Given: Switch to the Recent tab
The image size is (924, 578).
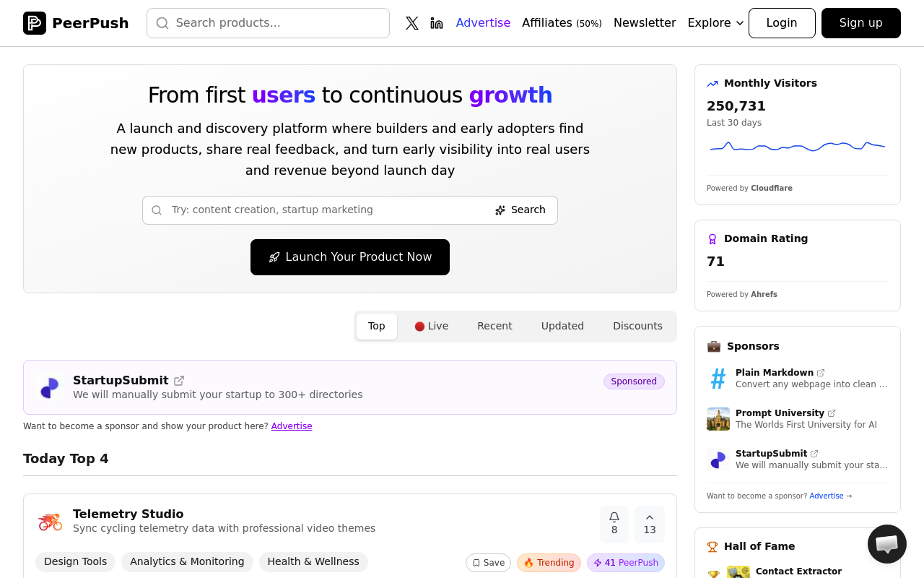Looking at the screenshot, I should tap(494, 326).
